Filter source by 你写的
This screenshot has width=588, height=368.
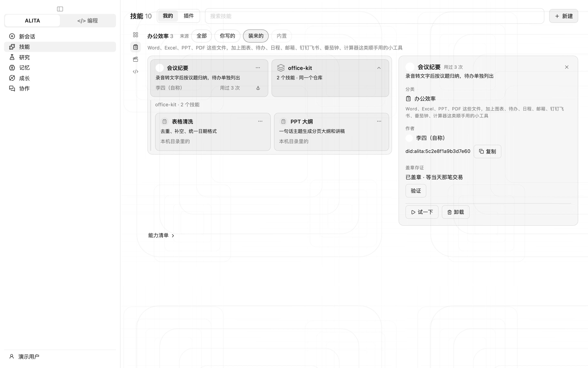[227, 36]
